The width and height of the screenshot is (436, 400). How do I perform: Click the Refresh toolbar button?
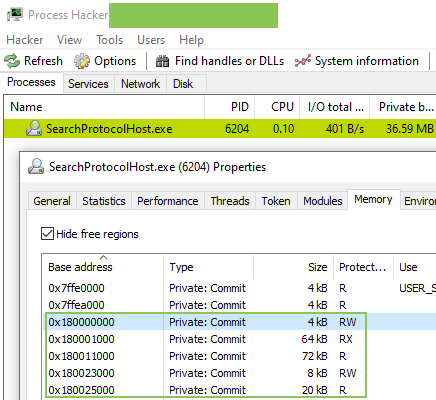[33, 61]
